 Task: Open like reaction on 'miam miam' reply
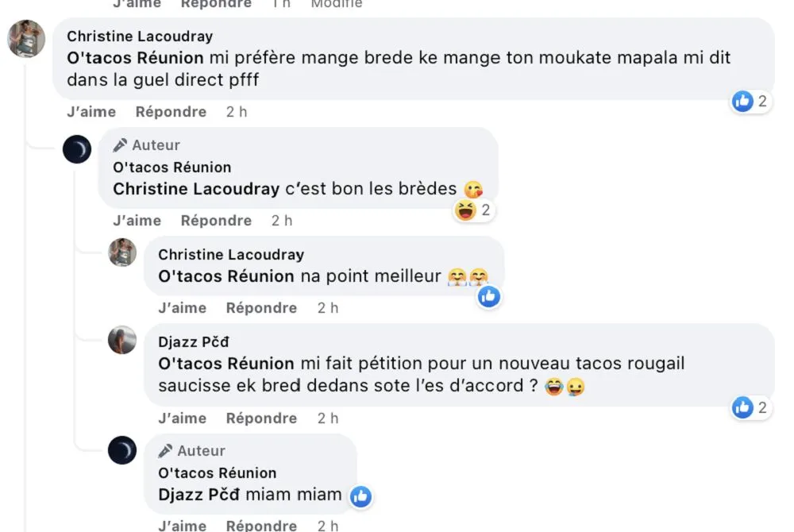(360, 496)
